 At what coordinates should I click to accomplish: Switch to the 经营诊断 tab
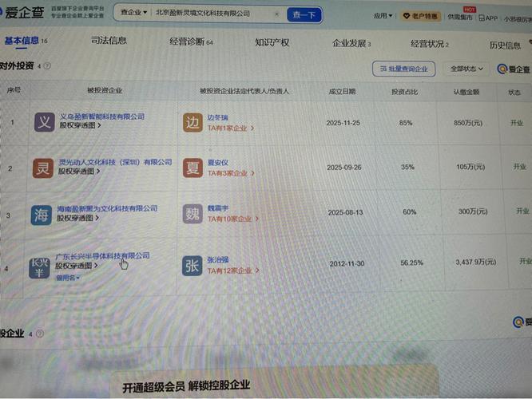[191, 41]
